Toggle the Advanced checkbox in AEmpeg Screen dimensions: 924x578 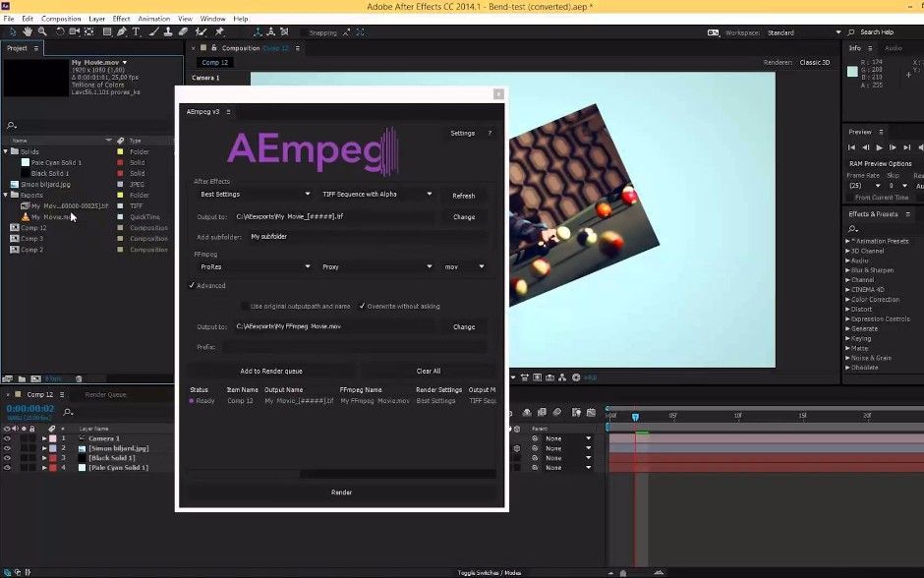[193, 286]
